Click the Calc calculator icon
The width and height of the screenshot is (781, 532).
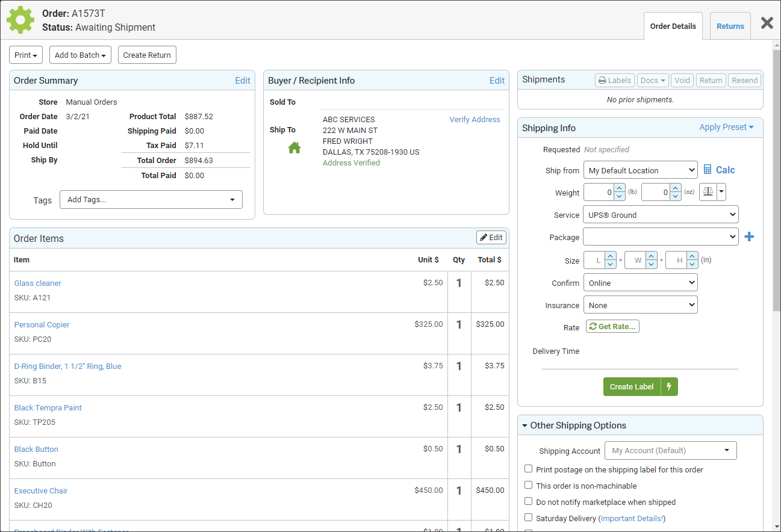(x=708, y=170)
